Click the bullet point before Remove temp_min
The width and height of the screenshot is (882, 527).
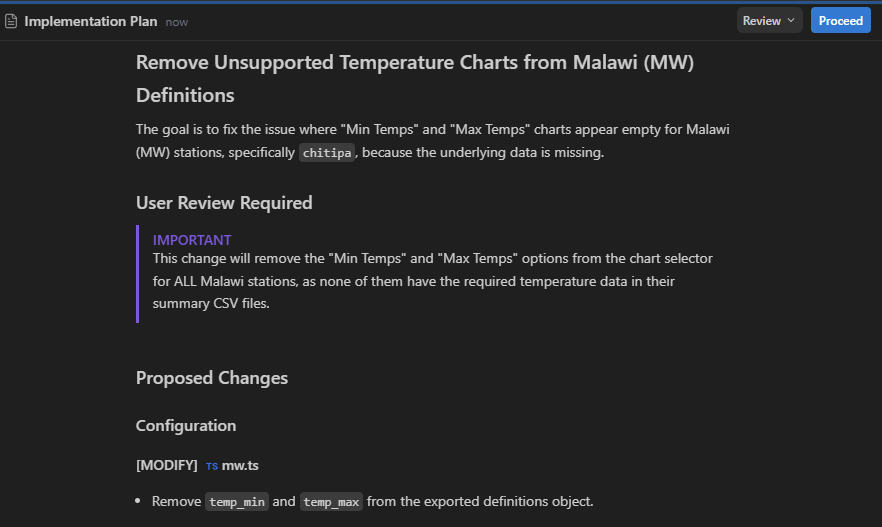point(140,501)
